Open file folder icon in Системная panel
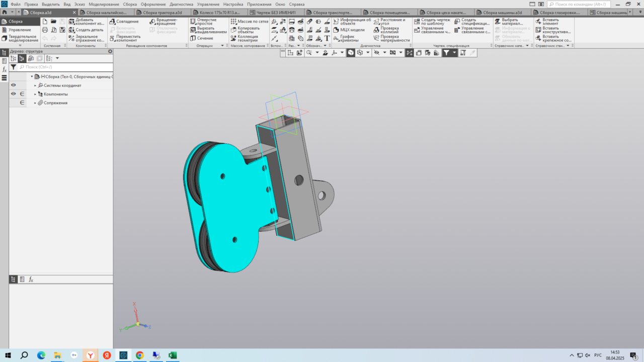This screenshot has height=362, width=644. pyautogui.click(x=53, y=22)
